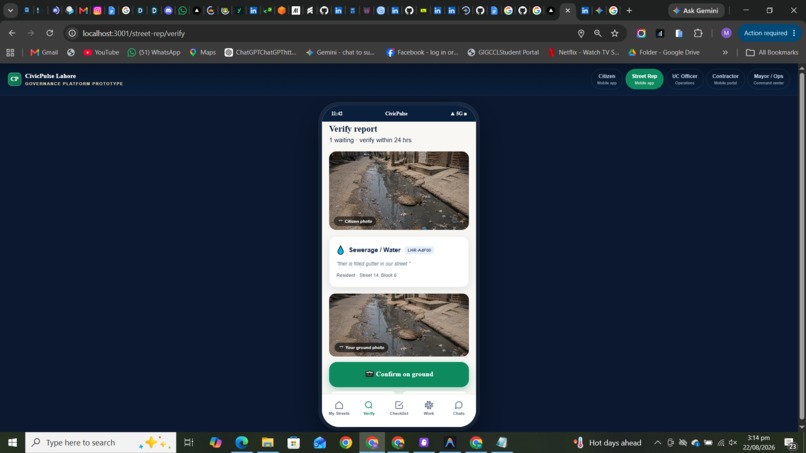Switch to UC Officer operations view
The width and height of the screenshot is (806, 453).
[685, 79]
